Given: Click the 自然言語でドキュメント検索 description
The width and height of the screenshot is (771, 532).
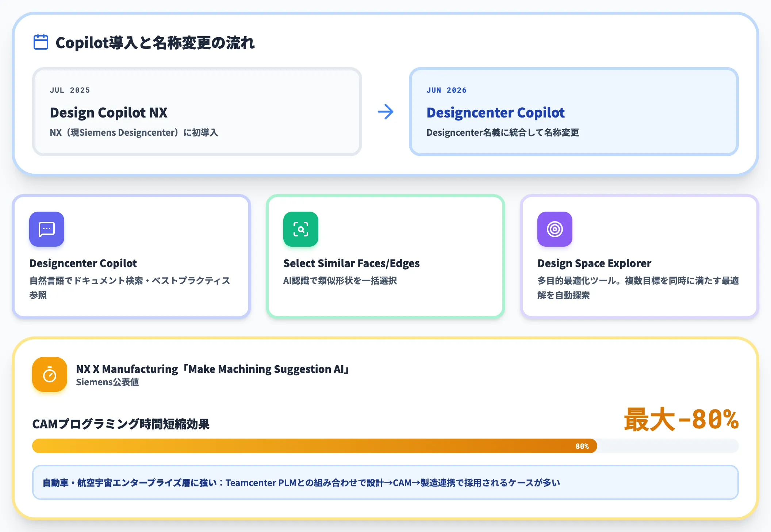Looking at the screenshot, I should click(x=130, y=288).
